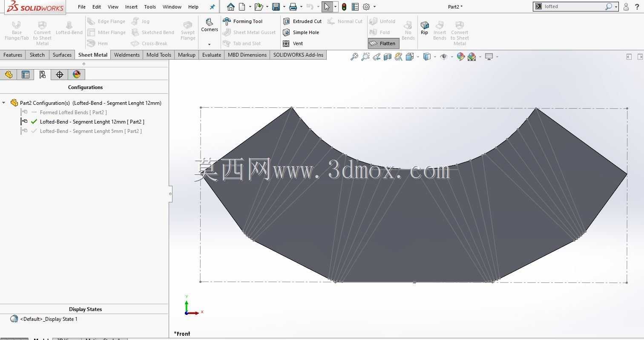644x340 pixels.
Task: Click the Home (Welcome) icon
Action: [230, 7]
